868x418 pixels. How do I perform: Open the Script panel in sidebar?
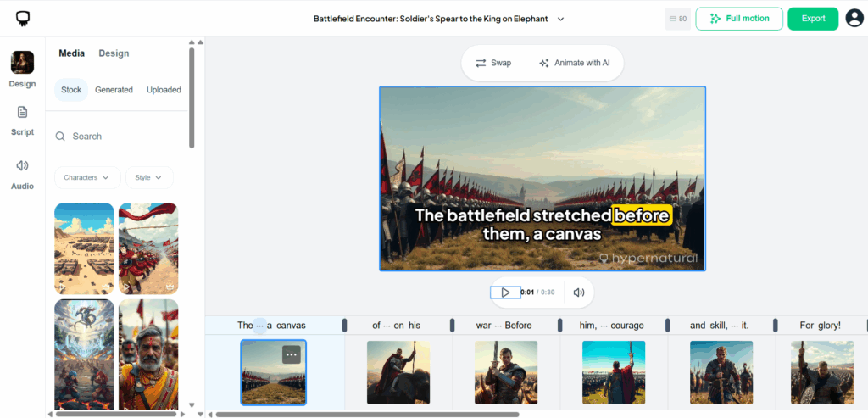pos(22,120)
